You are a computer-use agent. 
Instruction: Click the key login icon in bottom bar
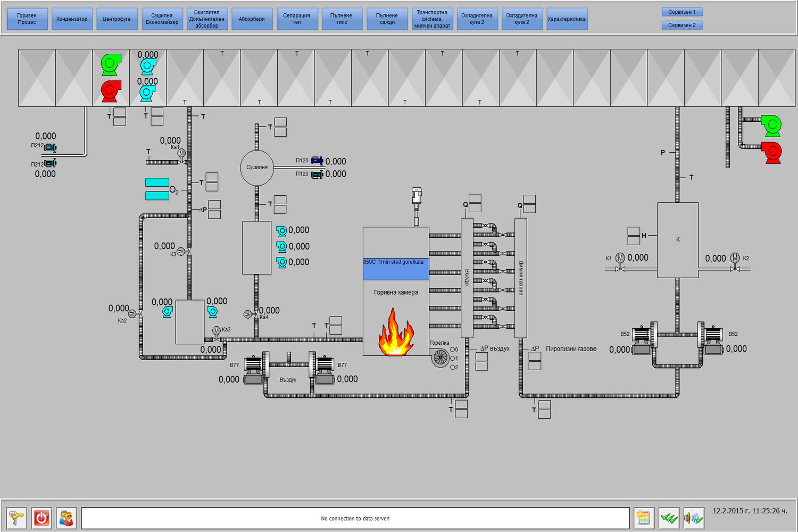16,518
